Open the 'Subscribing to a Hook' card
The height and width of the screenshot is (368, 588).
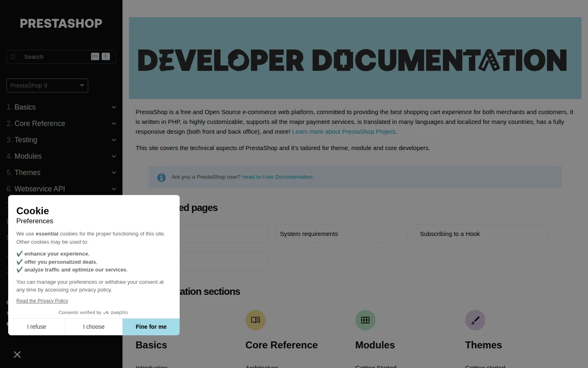481,234
